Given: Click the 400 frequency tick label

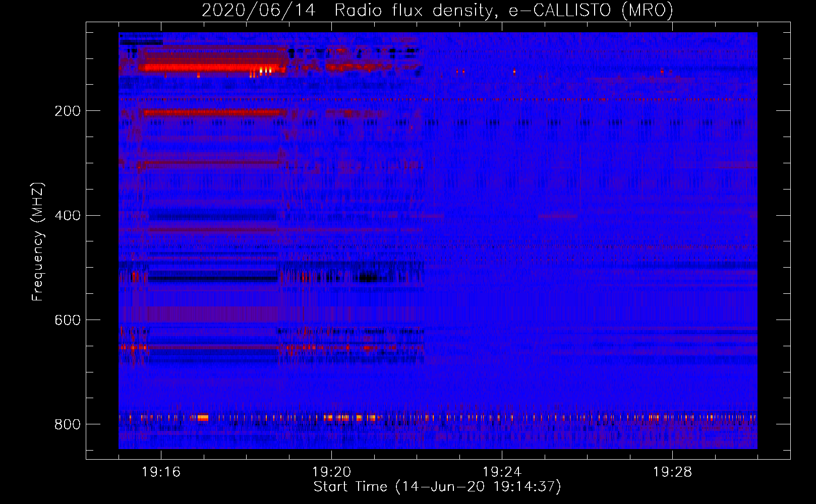Looking at the screenshot, I should tap(67, 216).
